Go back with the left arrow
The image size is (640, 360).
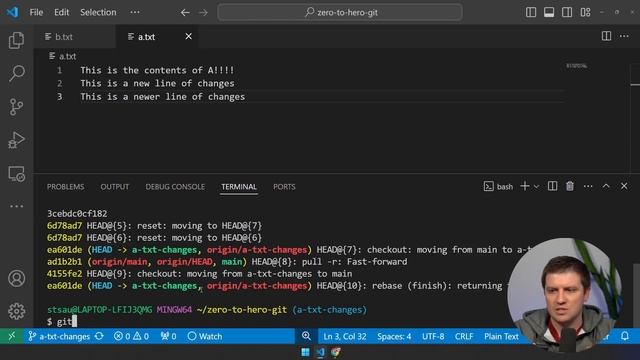point(185,13)
